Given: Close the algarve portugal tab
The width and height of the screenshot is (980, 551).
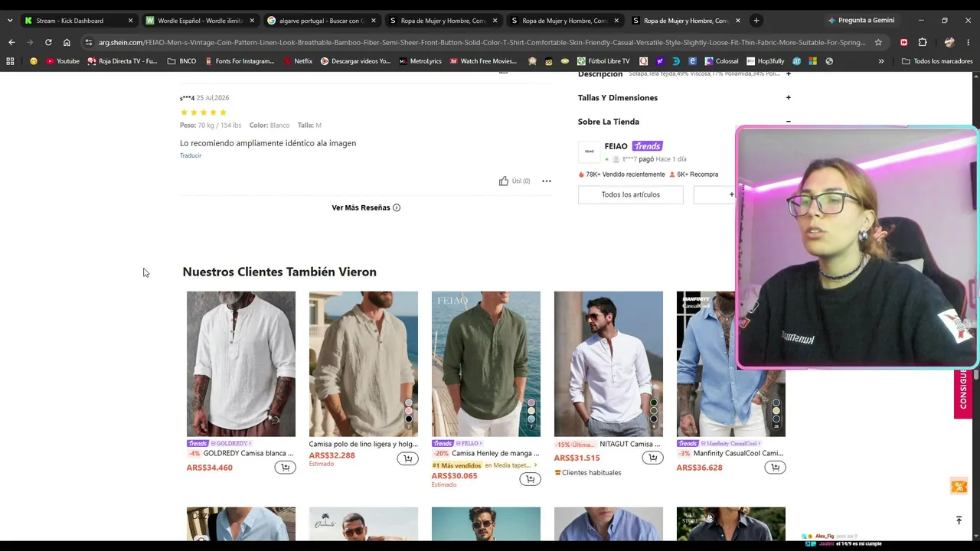Looking at the screenshot, I should point(373,21).
